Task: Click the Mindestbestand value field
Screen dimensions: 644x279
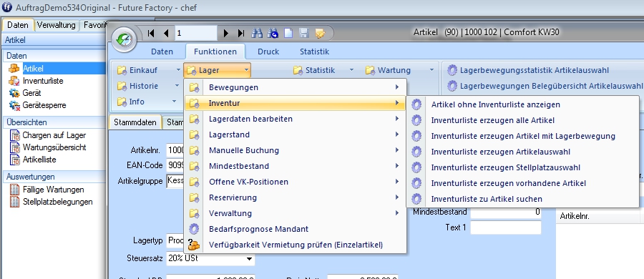Action: (506, 212)
